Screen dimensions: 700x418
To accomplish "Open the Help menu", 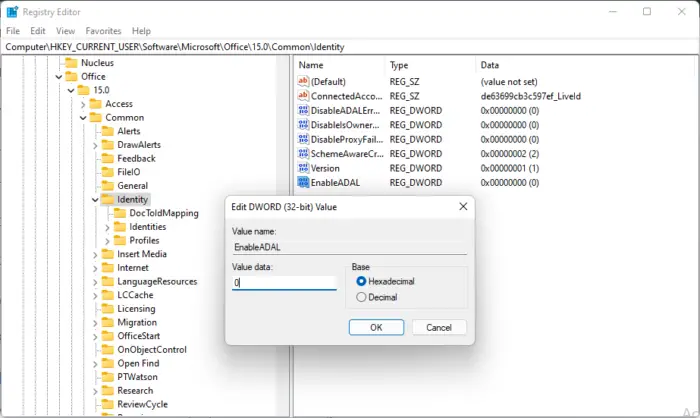I will [x=141, y=31].
